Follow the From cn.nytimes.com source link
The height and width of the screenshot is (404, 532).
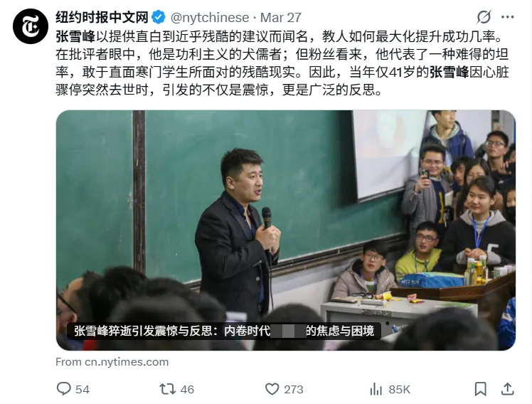112,362
